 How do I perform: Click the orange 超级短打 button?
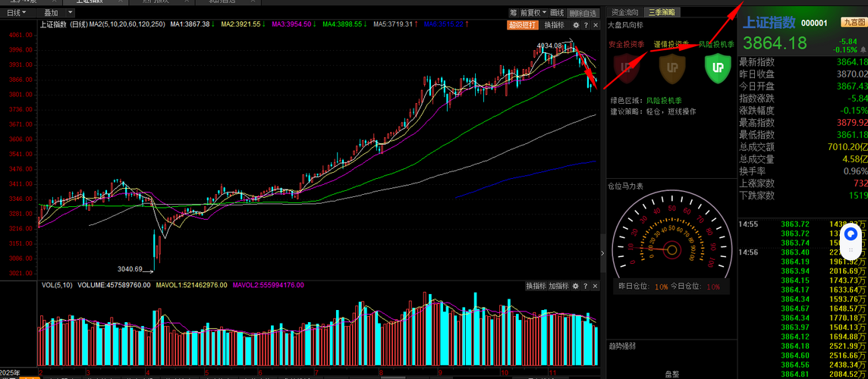521,25
